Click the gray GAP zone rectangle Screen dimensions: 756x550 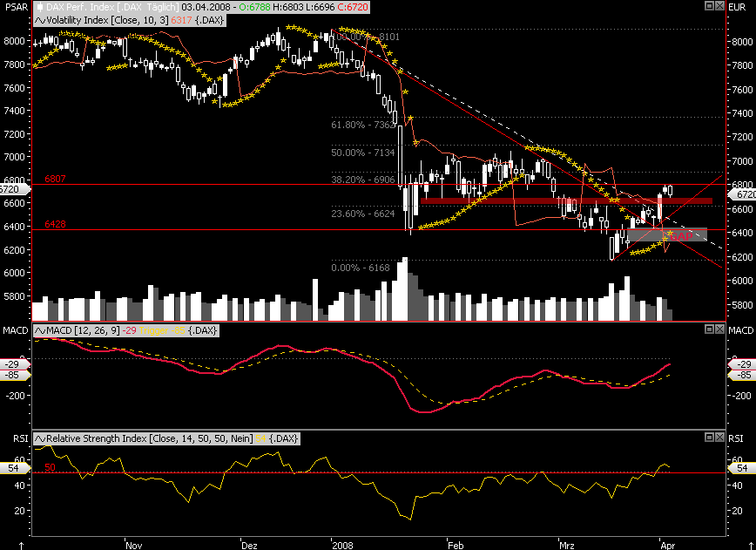point(667,235)
